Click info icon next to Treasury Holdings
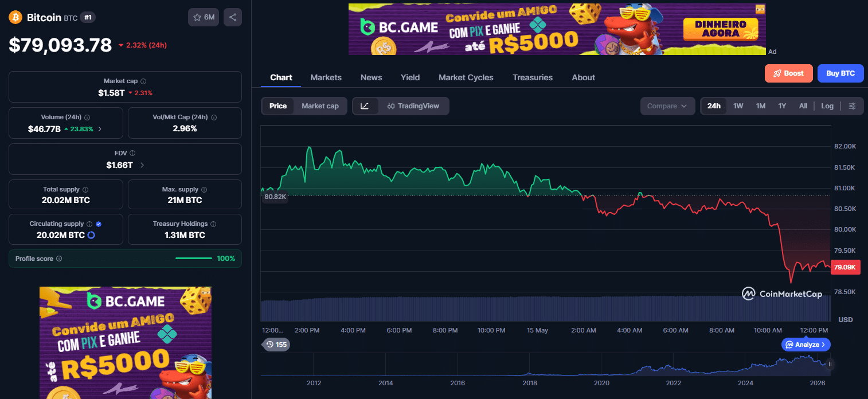The image size is (868, 399). click(x=213, y=224)
